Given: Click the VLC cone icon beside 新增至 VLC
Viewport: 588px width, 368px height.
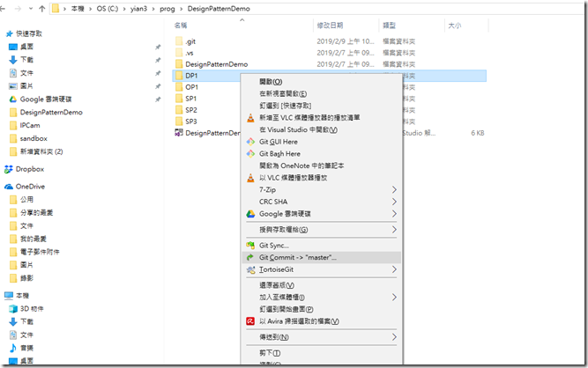Looking at the screenshot, I should (250, 118).
